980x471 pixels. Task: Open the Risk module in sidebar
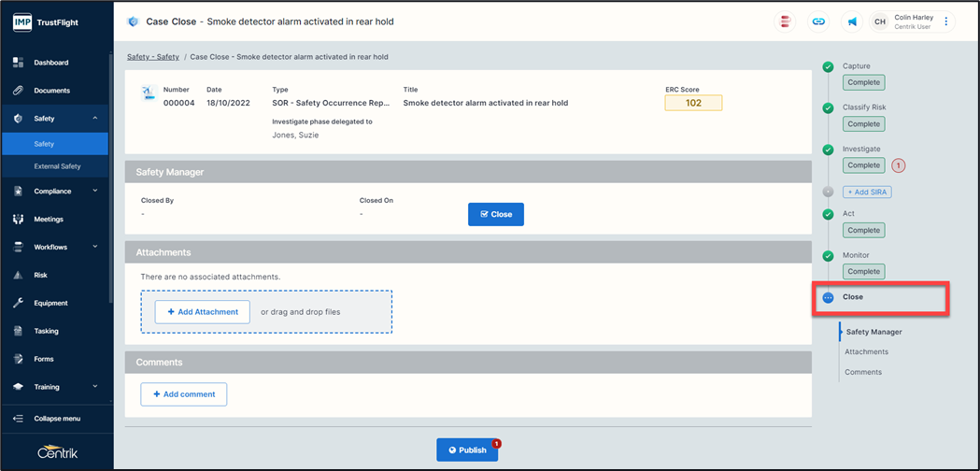pyautogui.click(x=41, y=276)
